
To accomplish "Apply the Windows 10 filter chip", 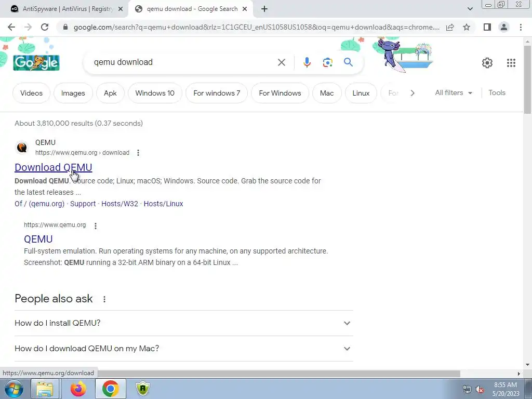I will point(155,93).
